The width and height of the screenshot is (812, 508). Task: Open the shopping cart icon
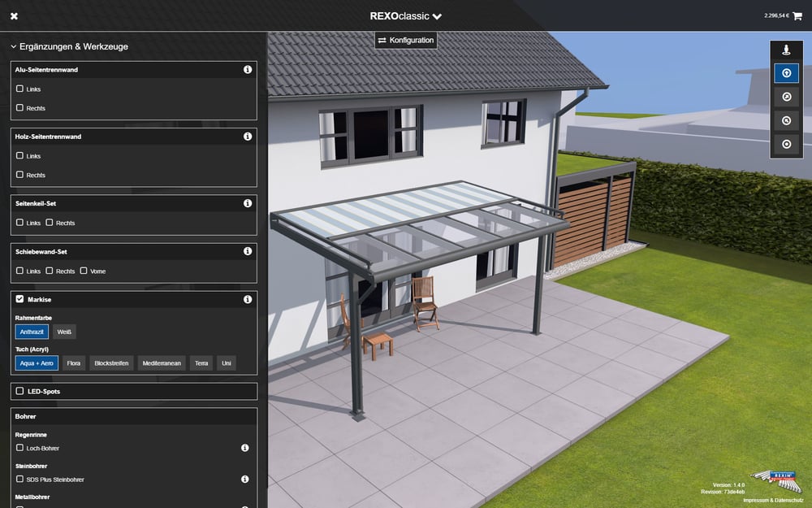point(797,16)
